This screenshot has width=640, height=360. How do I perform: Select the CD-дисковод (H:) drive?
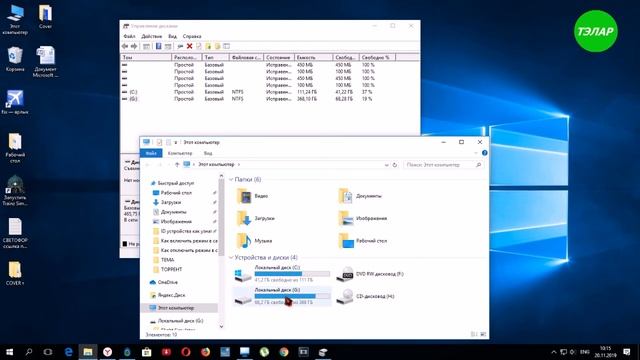point(365,296)
